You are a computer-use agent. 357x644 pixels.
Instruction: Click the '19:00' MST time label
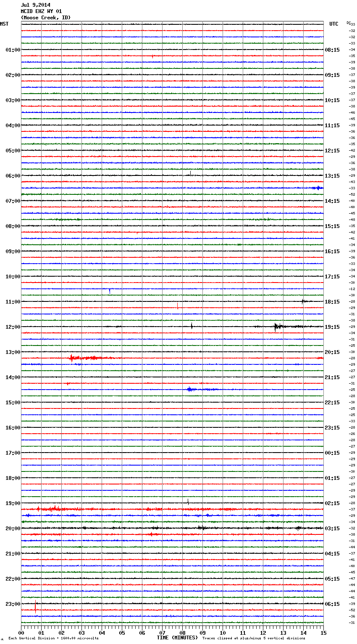(x=13, y=503)
